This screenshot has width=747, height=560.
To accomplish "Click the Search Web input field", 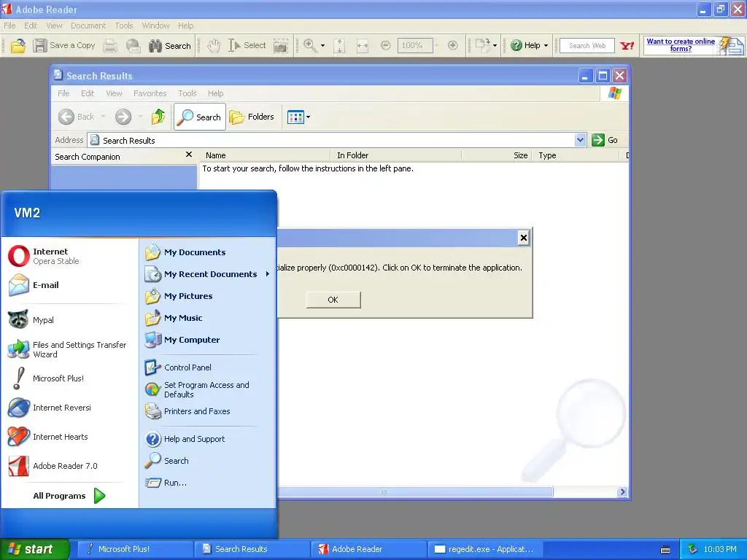I will point(587,46).
